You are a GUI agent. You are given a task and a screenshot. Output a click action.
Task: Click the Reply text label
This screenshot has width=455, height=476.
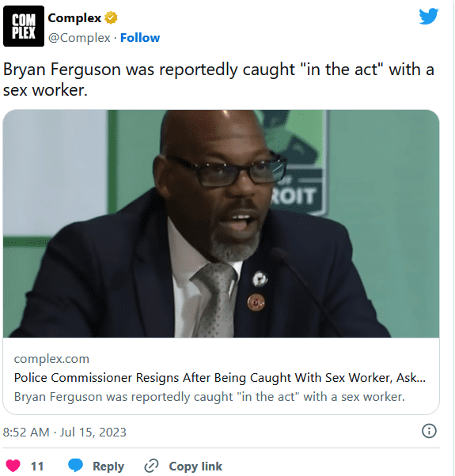[108, 467]
